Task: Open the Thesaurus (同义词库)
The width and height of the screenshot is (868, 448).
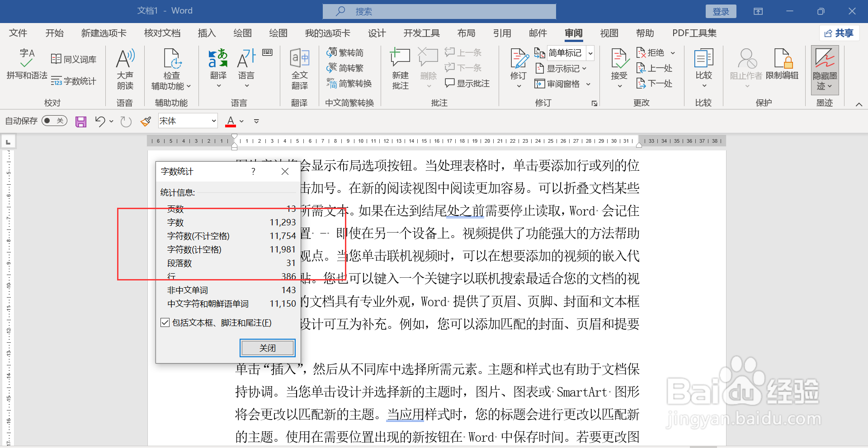Action: click(73, 59)
